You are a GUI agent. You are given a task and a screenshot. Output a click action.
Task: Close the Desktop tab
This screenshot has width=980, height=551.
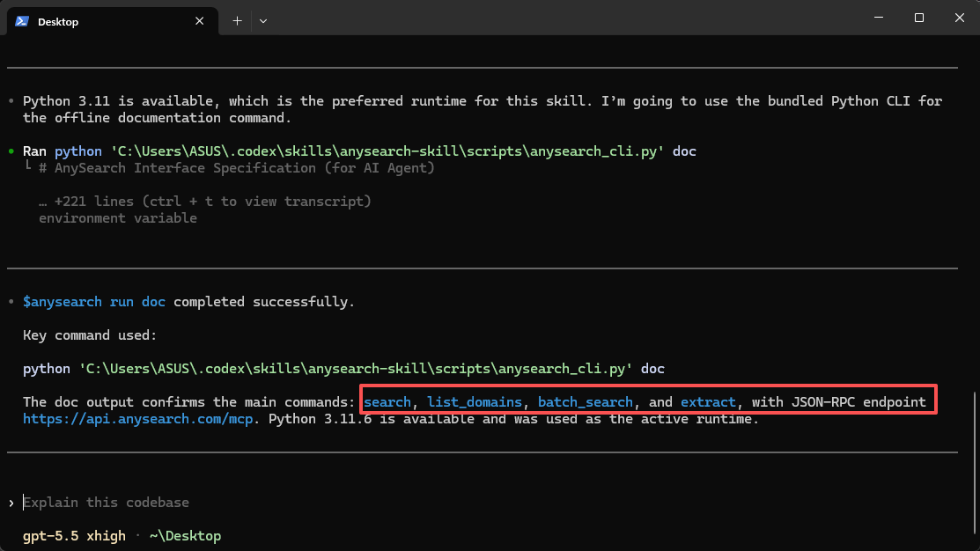pyautogui.click(x=199, y=21)
